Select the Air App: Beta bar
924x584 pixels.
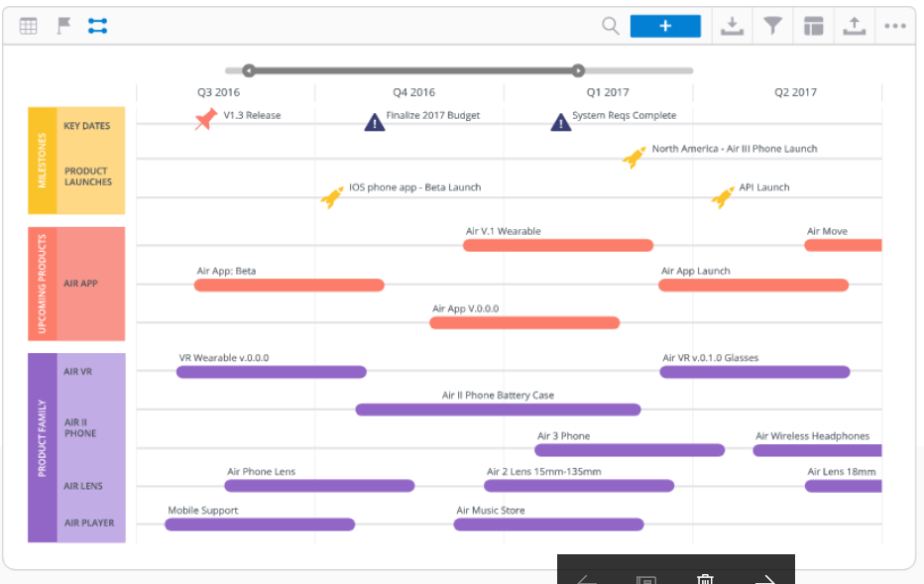289,286
